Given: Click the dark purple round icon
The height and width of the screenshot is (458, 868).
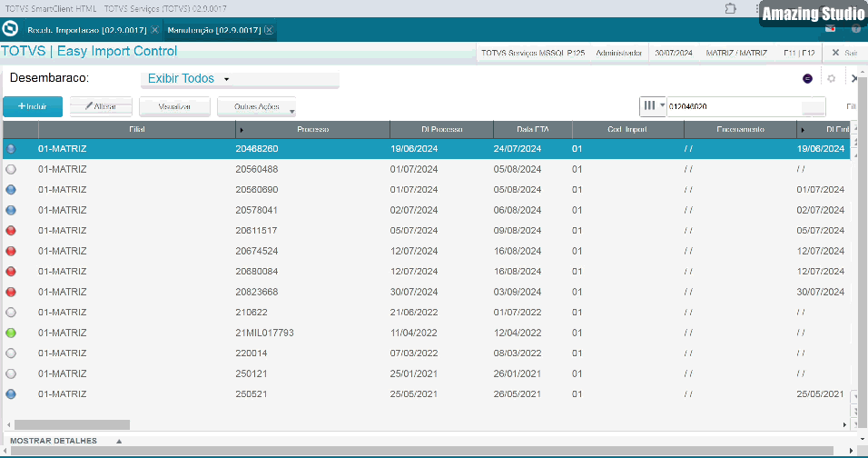Looking at the screenshot, I should coord(807,79).
